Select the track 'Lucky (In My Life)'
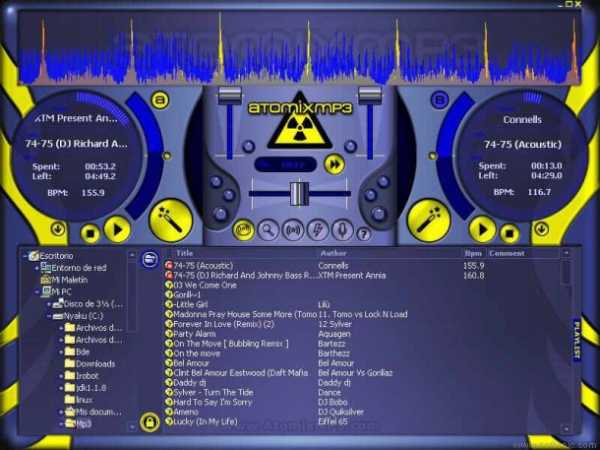Image resolution: width=600 pixels, height=450 pixels. point(205,422)
